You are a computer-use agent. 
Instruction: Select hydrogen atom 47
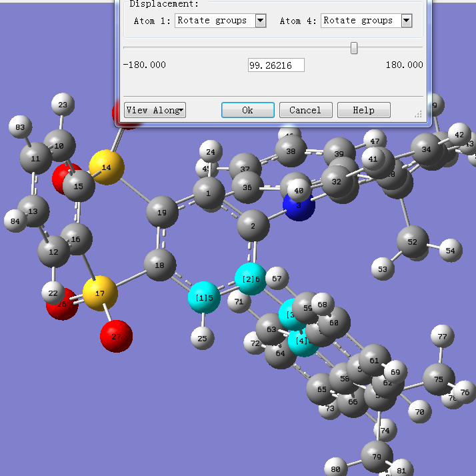tap(375, 141)
